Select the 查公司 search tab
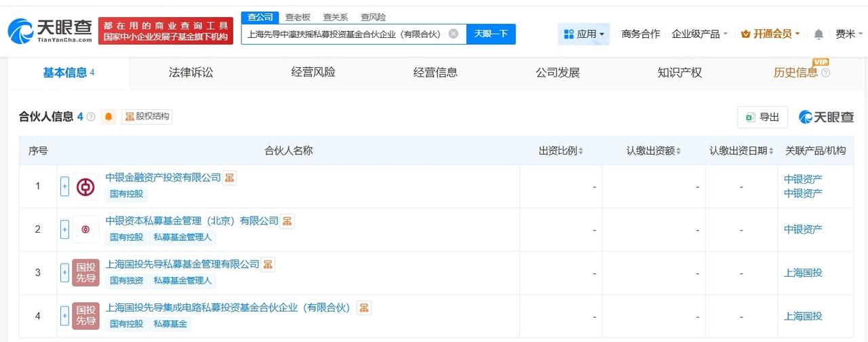The width and height of the screenshot is (868, 342). click(260, 18)
